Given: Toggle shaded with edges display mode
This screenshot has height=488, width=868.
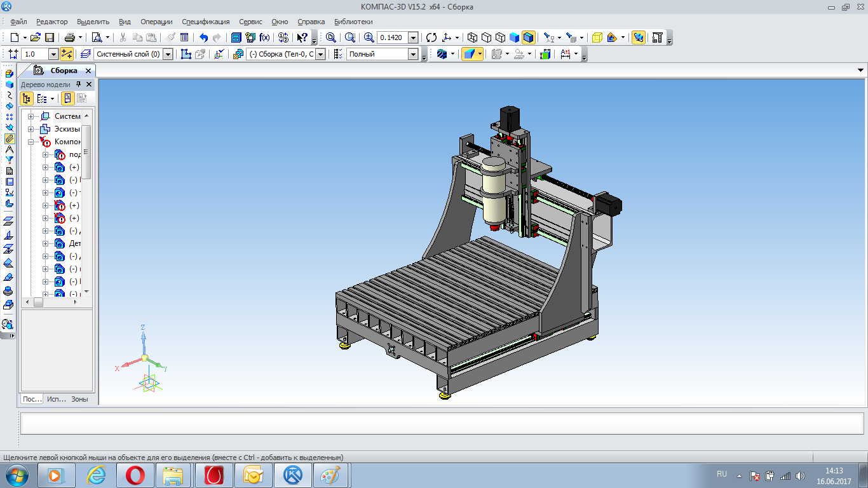Looking at the screenshot, I should click(x=529, y=37).
